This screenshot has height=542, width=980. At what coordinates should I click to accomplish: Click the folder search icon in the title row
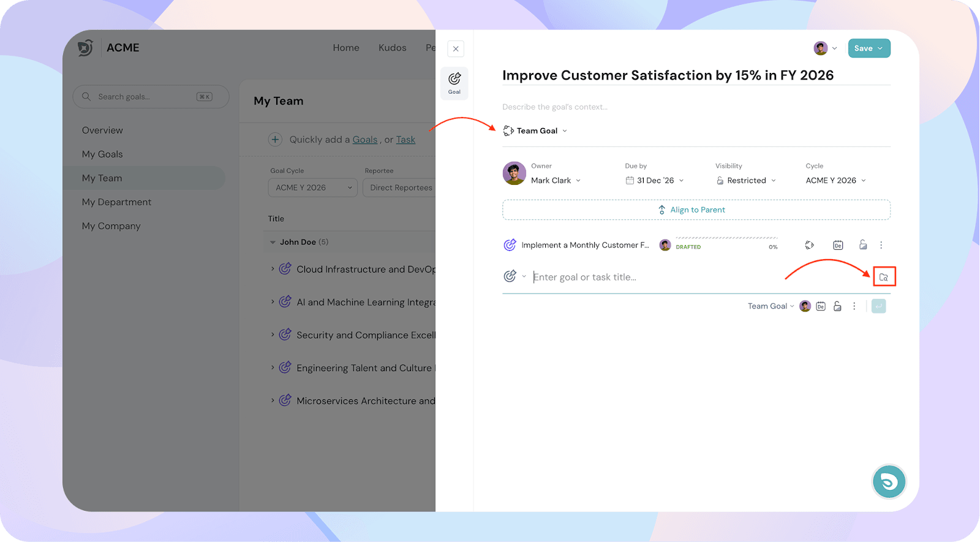pos(884,277)
